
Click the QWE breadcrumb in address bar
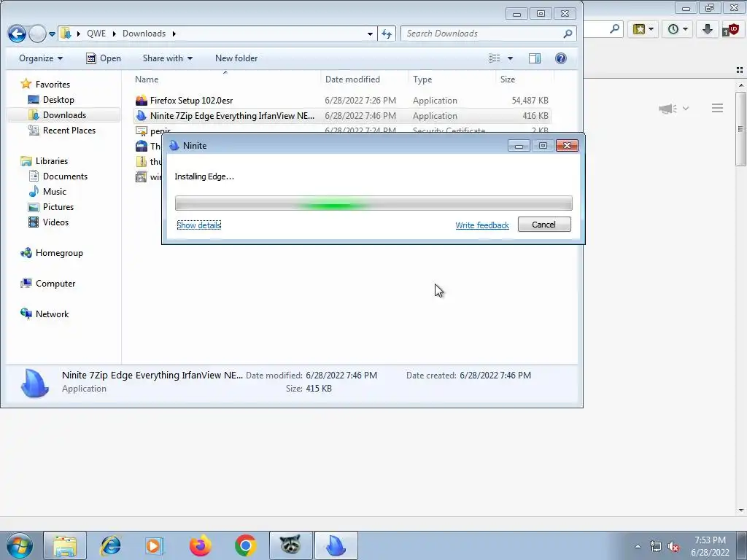coord(96,34)
